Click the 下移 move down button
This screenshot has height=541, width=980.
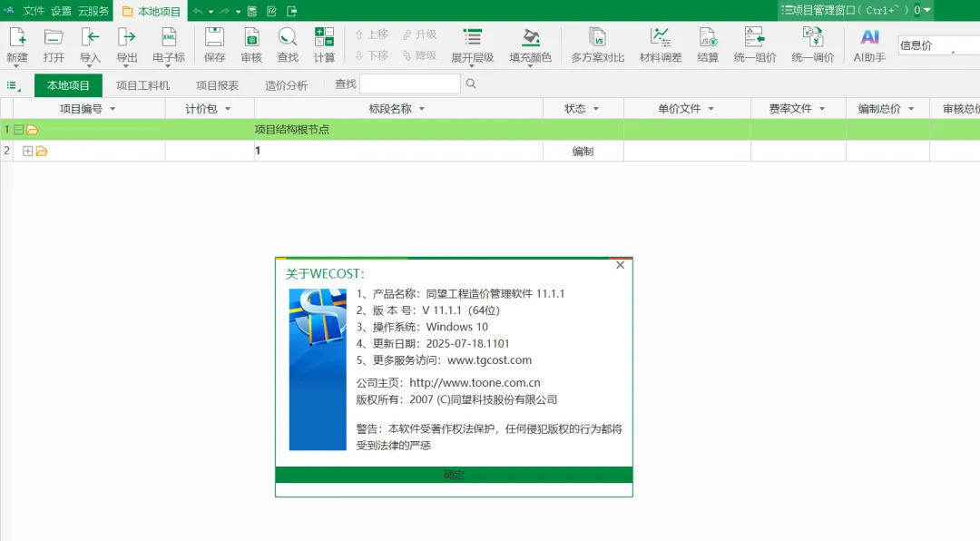click(372, 55)
